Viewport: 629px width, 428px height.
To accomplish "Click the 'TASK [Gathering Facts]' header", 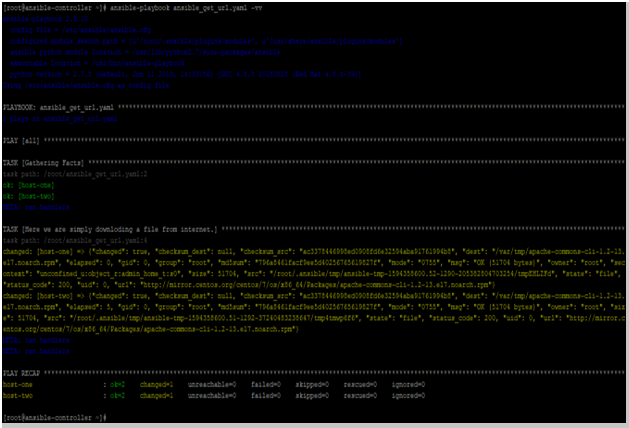I will 43,163.
